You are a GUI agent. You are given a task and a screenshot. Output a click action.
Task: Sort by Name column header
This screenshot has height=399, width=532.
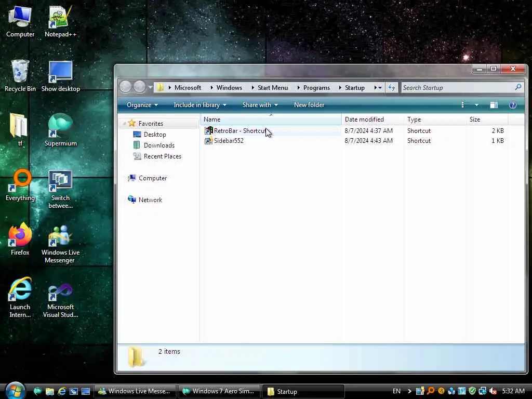coord(271,119)
